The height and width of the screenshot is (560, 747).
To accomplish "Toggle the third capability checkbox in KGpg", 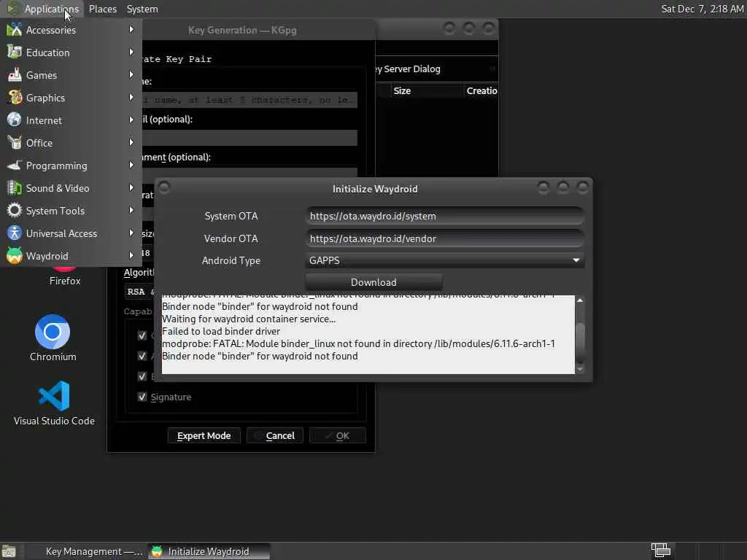I will (142, 376).
